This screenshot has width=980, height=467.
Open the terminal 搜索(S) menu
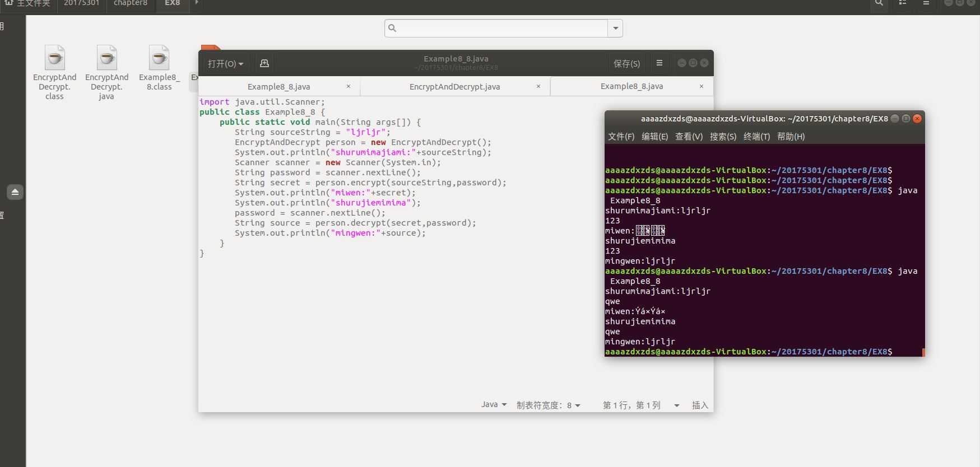[x=723, y=136]
